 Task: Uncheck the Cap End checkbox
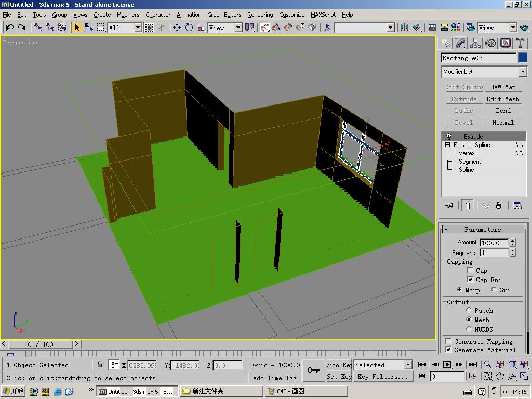click(470, 279)
